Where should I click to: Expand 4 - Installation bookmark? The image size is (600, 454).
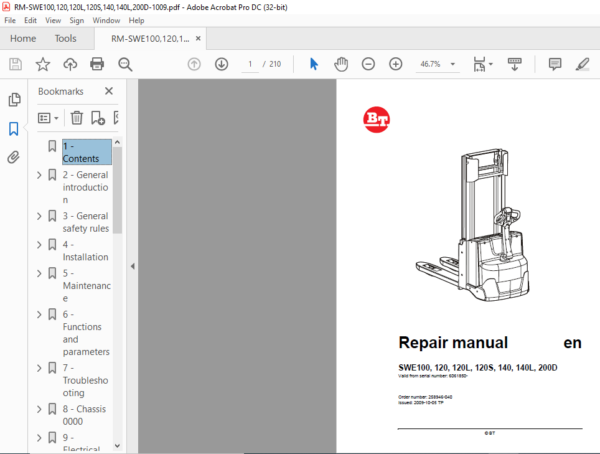click(x=39, y=245)
